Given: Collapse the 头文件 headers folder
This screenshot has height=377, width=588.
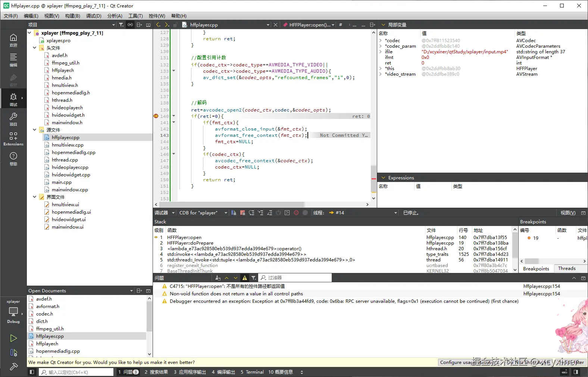Looking at the screenshot, I should pyautogui.click(x=35, y=48).
